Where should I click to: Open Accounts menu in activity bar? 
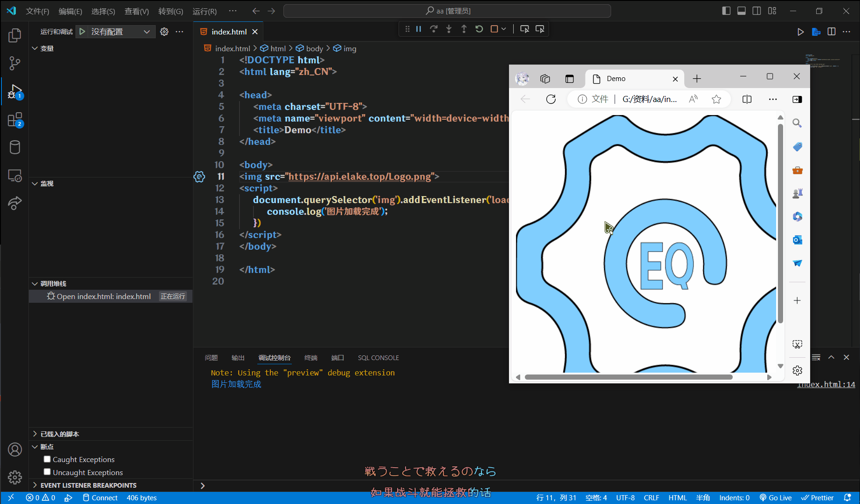click(x=15, y=450)
